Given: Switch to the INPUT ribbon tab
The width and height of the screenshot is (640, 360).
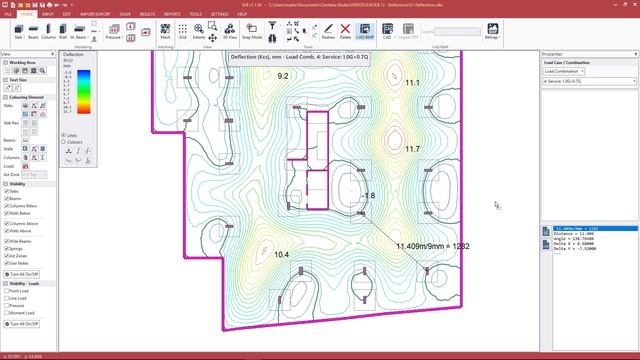Looking at the screenshot, I should tap(48, 14).
